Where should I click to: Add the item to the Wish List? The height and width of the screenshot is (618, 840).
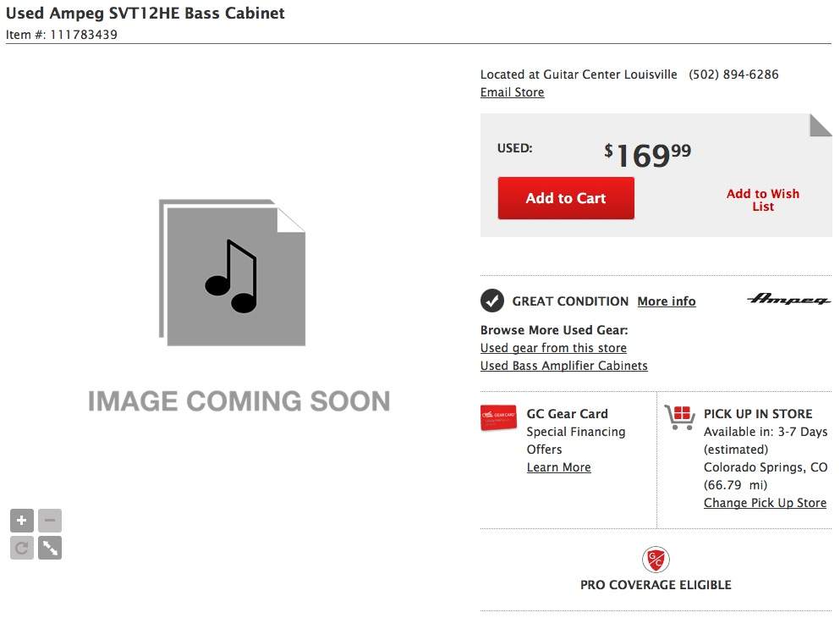click(x=763, y=200)
